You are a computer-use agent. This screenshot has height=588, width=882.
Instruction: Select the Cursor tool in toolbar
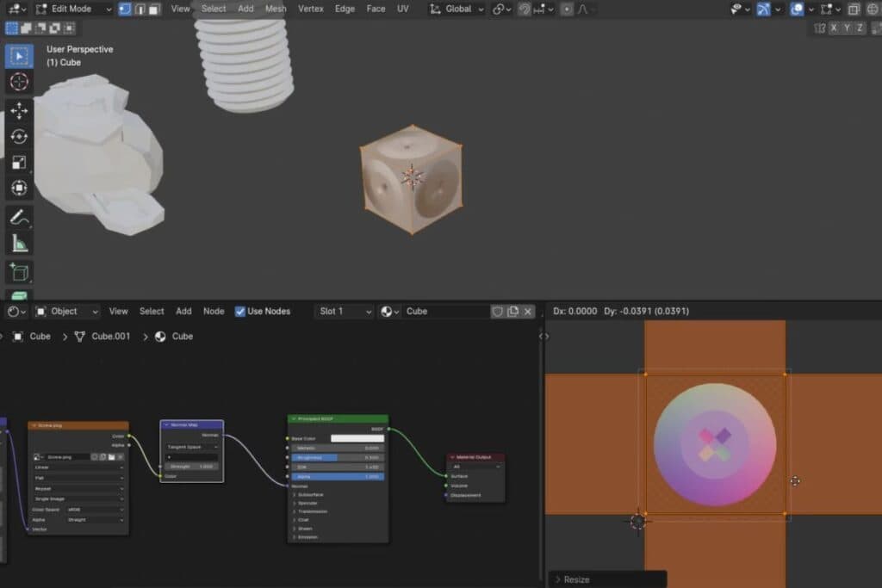point(19,83)
